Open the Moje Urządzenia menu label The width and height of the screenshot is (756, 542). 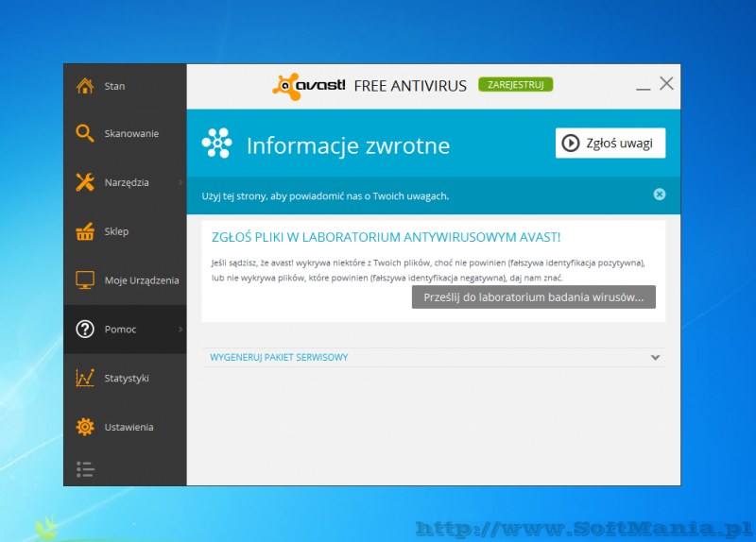(142, 280)
